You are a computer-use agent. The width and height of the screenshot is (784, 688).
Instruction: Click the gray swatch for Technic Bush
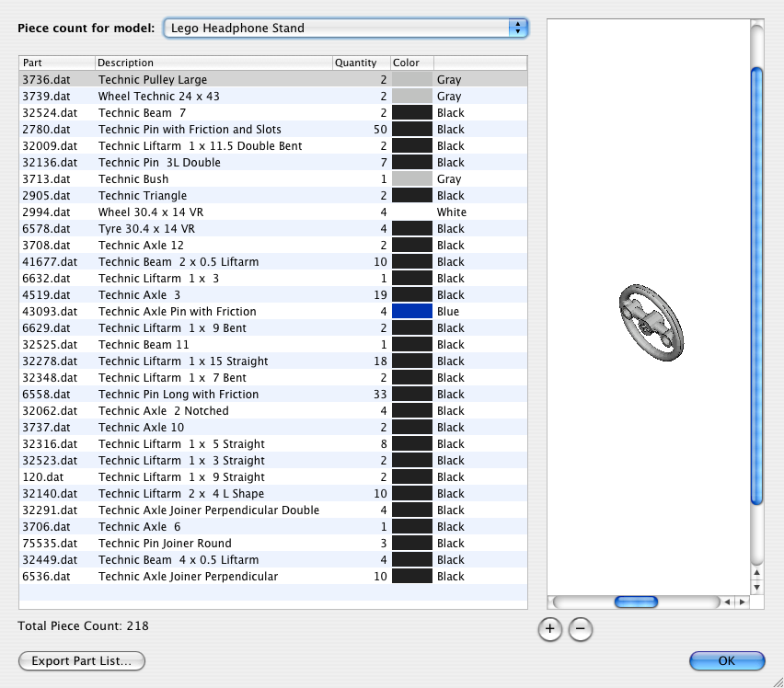coord(412,178)
